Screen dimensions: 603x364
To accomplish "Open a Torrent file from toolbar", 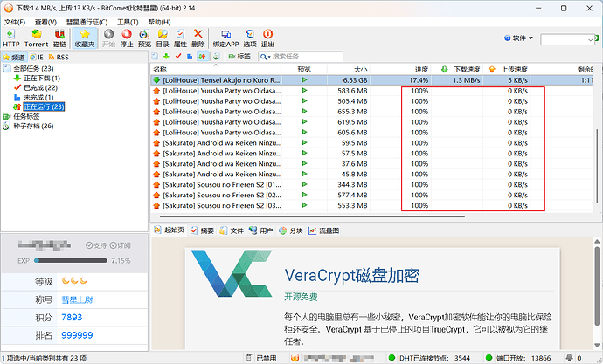I will click(36, 38).
